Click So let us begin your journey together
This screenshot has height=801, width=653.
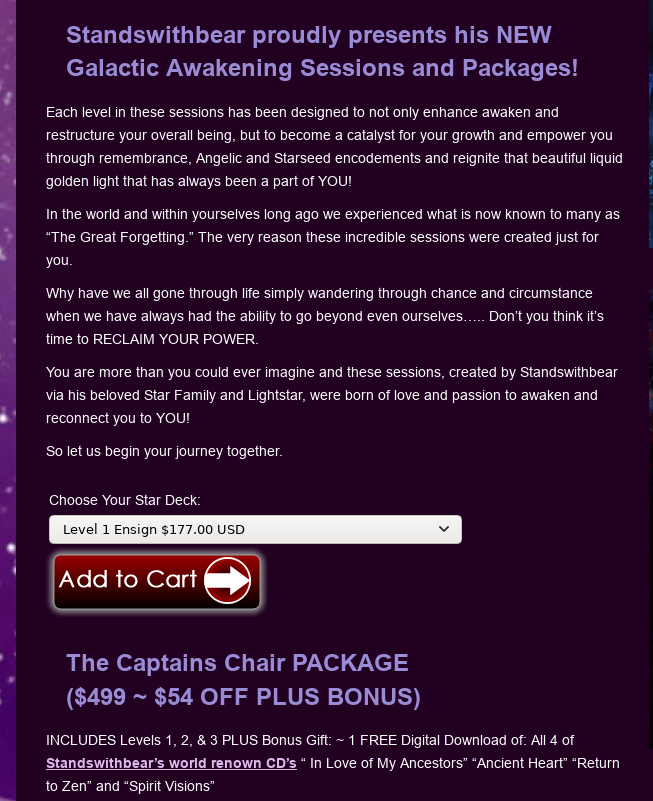(164, 452)
